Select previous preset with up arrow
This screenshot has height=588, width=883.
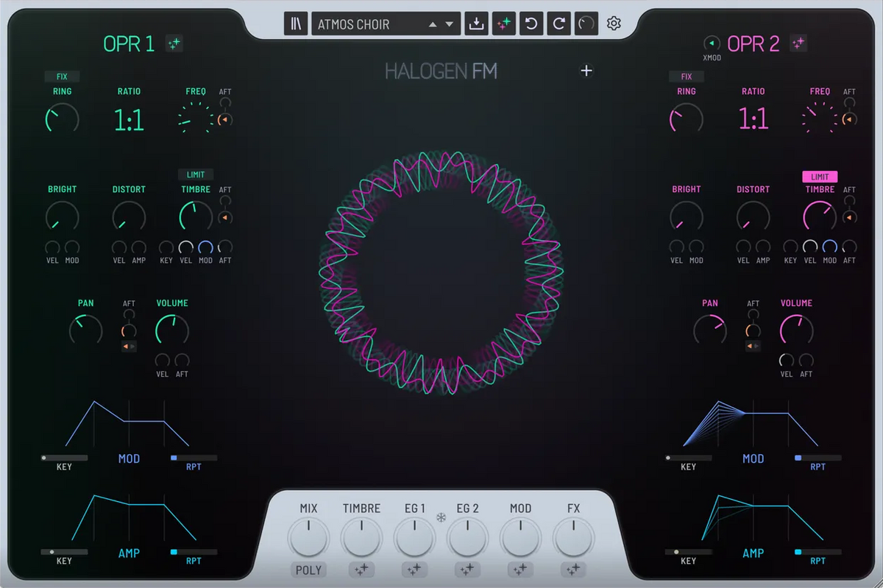tap(433, 24)
